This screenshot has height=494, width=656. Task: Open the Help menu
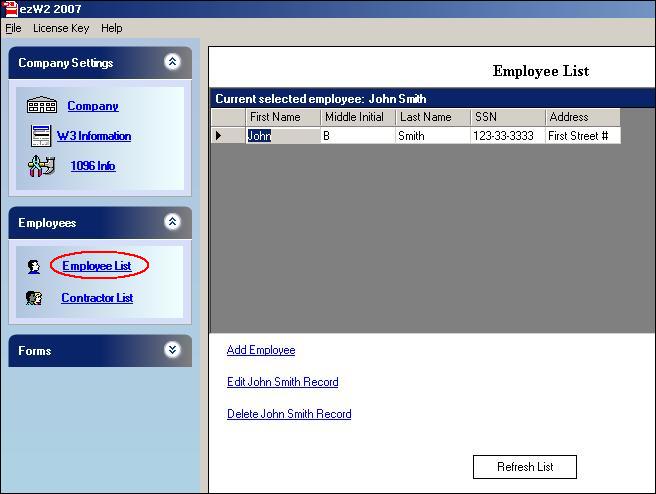111,28
